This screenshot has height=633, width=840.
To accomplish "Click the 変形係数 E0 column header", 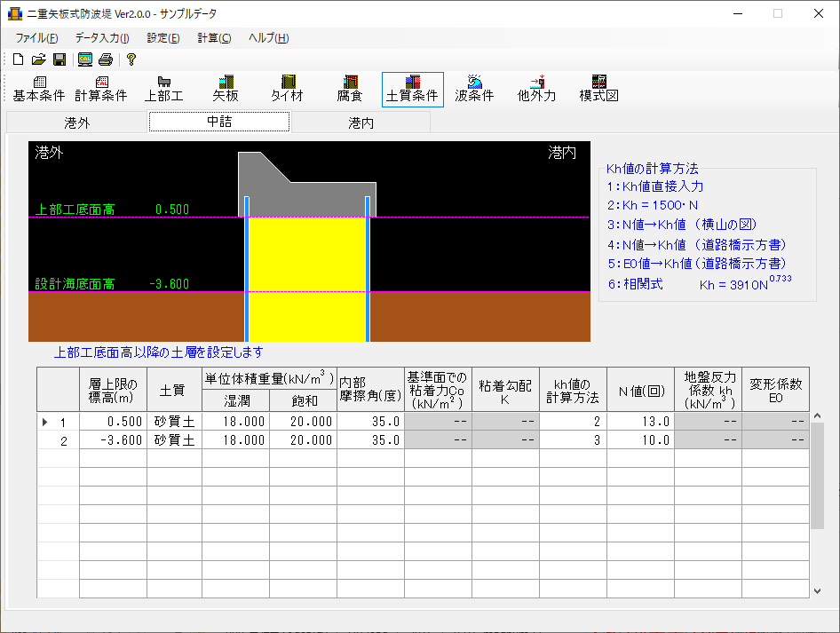I will tap(776, 390).
